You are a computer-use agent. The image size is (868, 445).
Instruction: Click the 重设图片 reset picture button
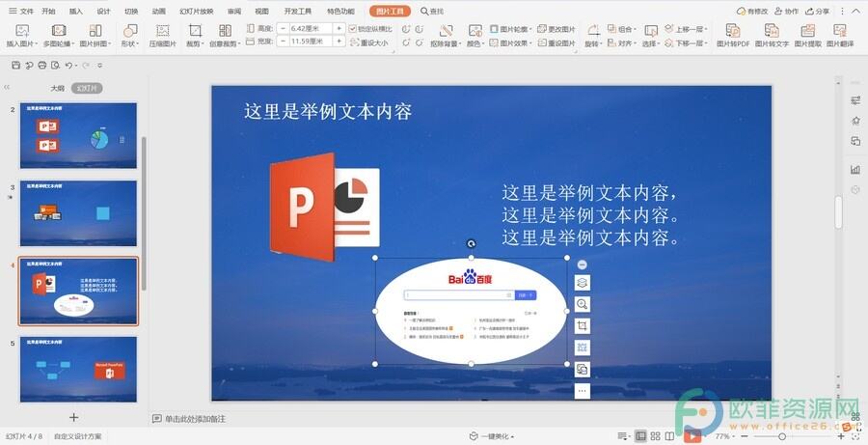tap(556, 42)
